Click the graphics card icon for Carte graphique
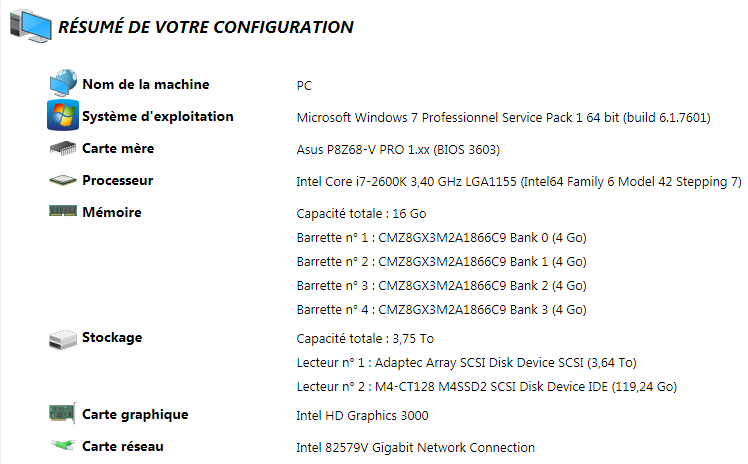748x464 pixels. point(62,413)
